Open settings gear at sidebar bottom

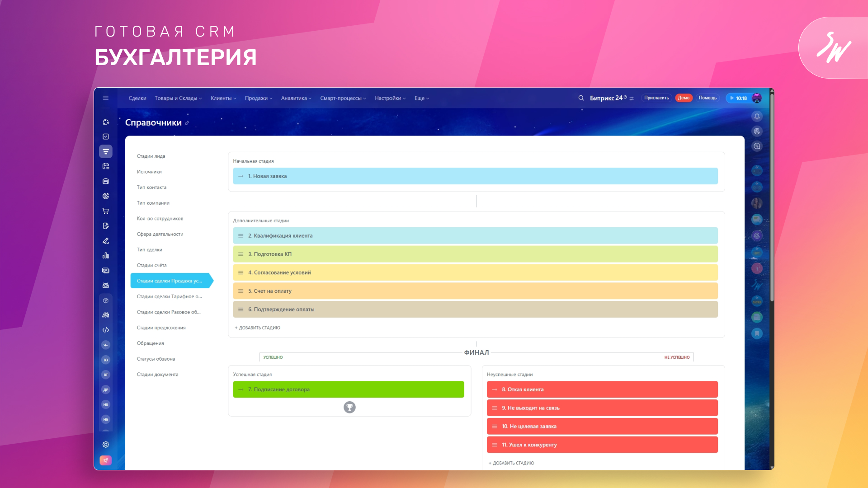pyautogui.click(x=106, y=445)
